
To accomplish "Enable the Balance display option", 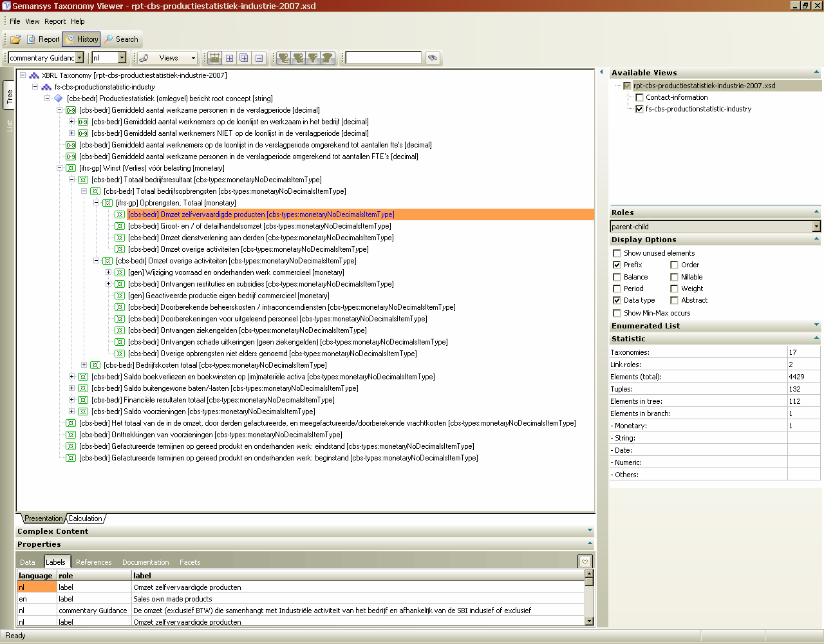I will click(617, 277).
